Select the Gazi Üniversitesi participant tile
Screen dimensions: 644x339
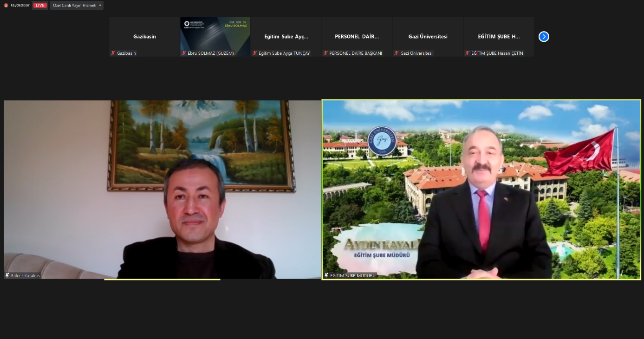coord(428,37)
